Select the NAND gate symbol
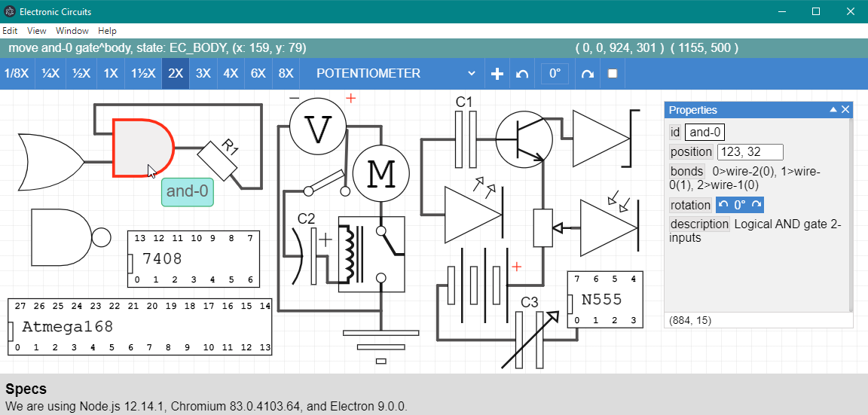The image size is (868, 415). 71,237
